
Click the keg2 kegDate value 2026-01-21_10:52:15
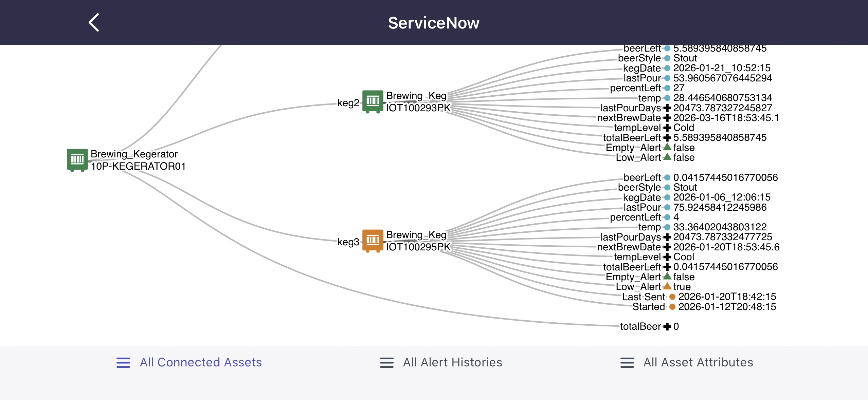point(722,68)
